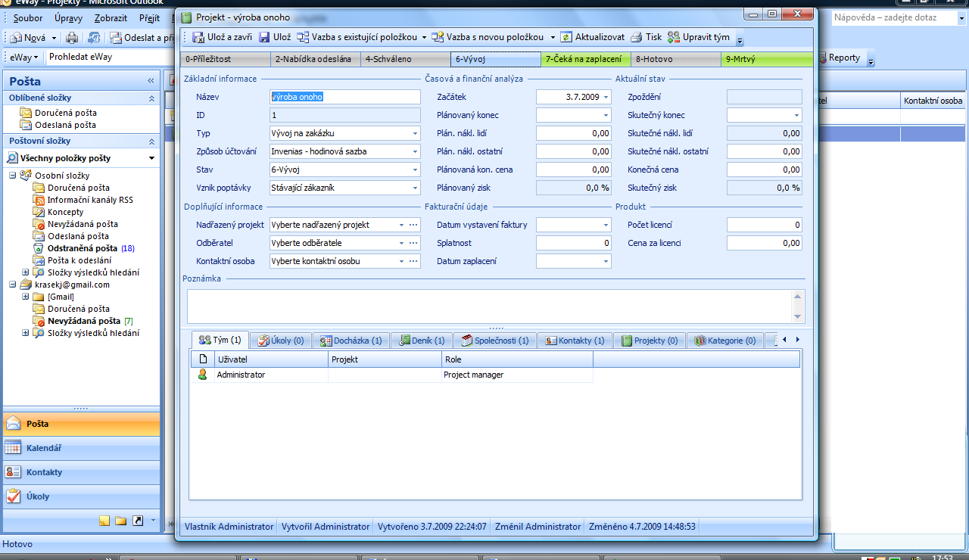This screenshot has width=969, height=560.
Task: Open Způsob účtování dropdown
Action: 415,151
